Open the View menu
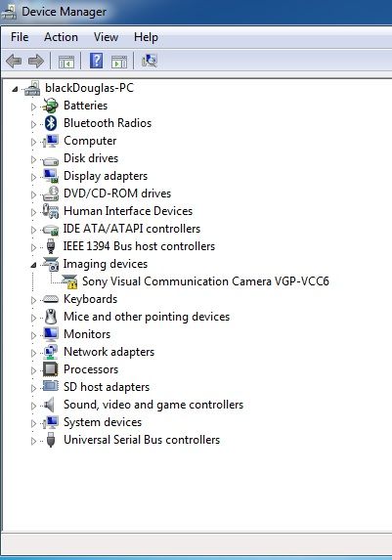The width and height of the screenshot is (392, 560). coord(106,37)
